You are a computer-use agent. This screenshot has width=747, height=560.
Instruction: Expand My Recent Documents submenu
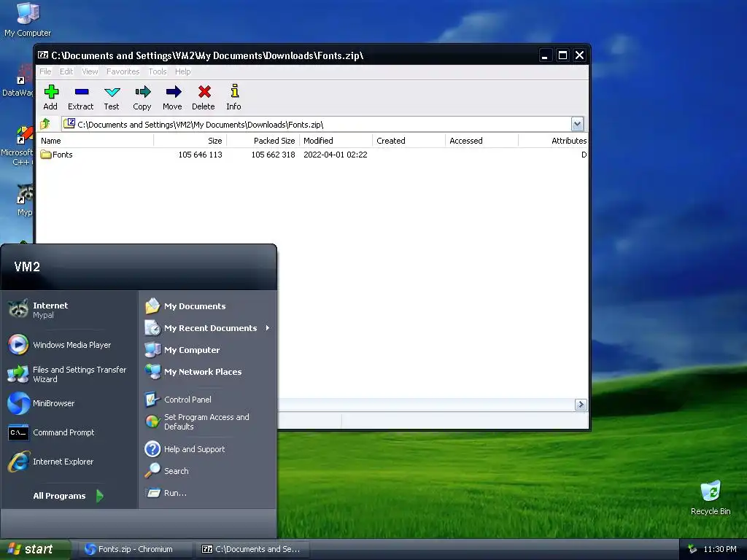point(207,328)
